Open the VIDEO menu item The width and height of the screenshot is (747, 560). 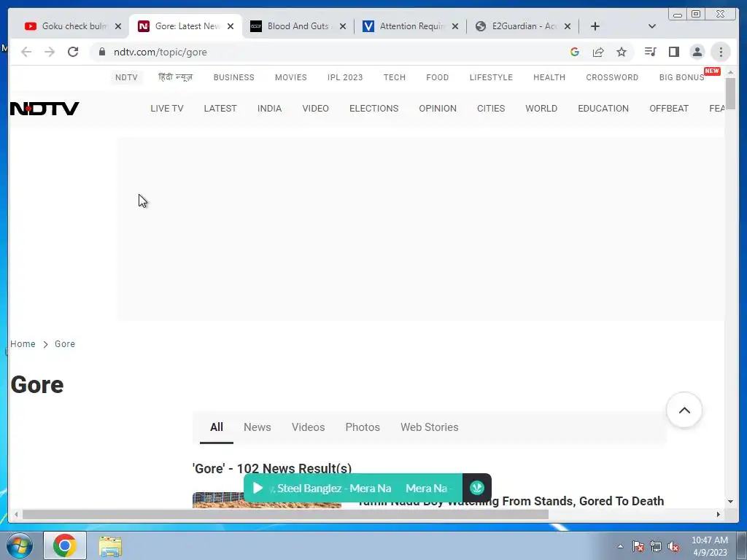(x=315, y=109)
